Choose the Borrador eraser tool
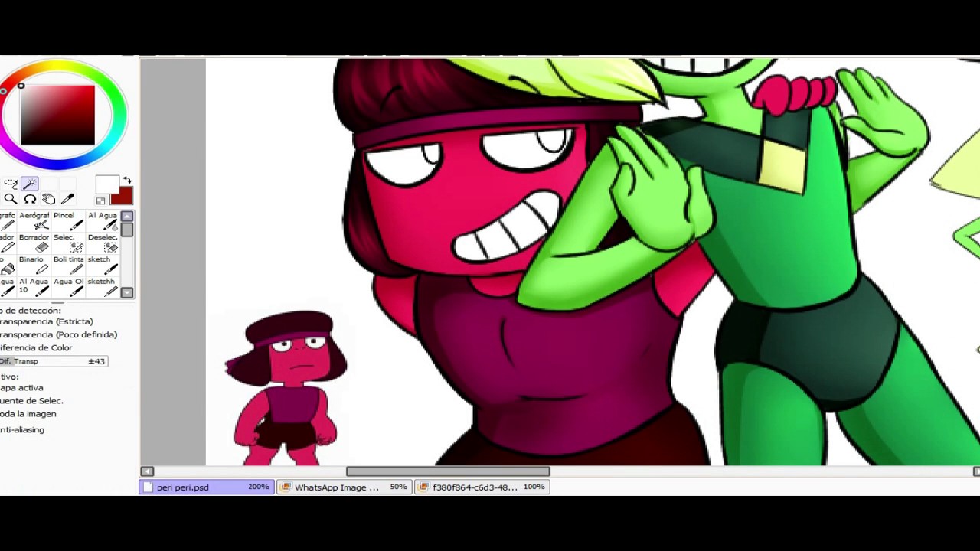Viewport: 980px width, 551px height. 34,243
